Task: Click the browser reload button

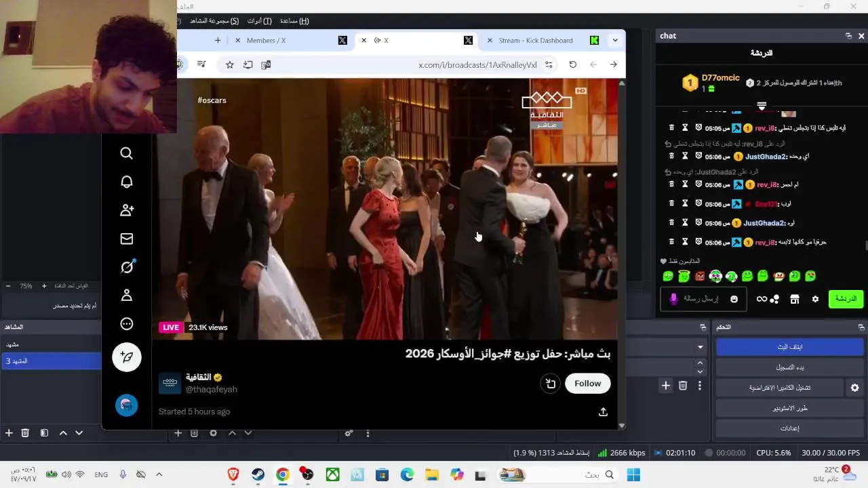Action: [x=573, y=64]
